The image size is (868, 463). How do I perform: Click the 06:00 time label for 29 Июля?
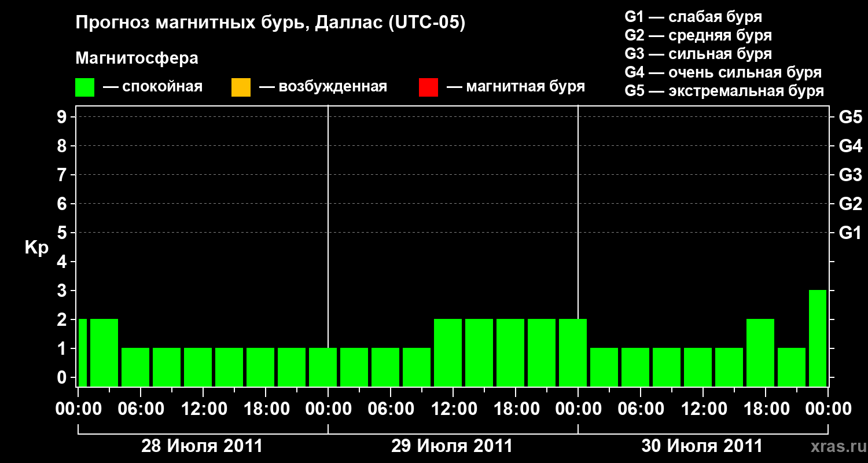pos(391,409)
